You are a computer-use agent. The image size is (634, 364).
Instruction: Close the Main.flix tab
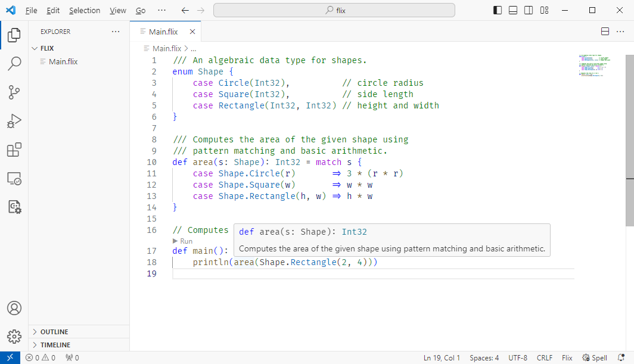[x=192, y=32]
